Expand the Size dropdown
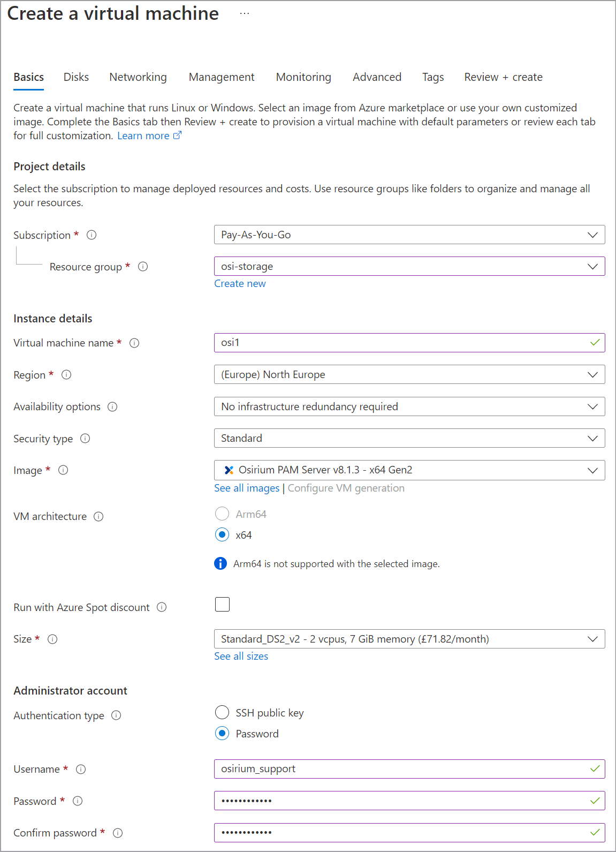The height and width of the screenshot is (852, 616). coord(409,639)
